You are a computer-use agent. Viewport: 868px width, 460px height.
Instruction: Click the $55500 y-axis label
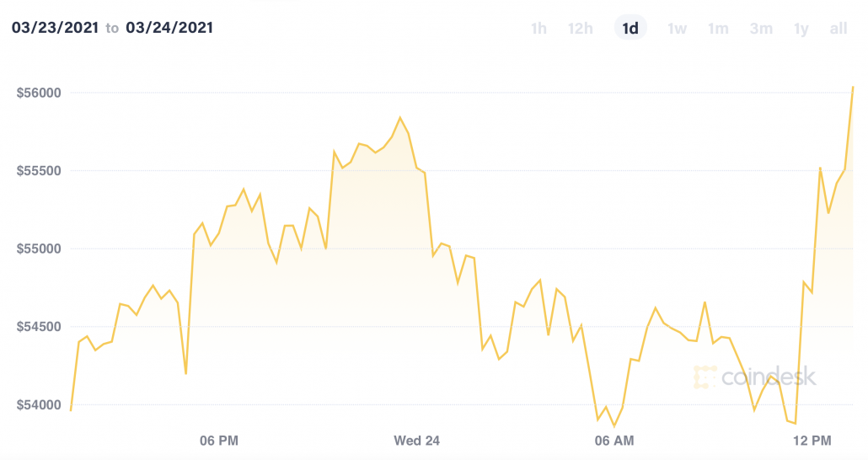(x=39, y=171)
